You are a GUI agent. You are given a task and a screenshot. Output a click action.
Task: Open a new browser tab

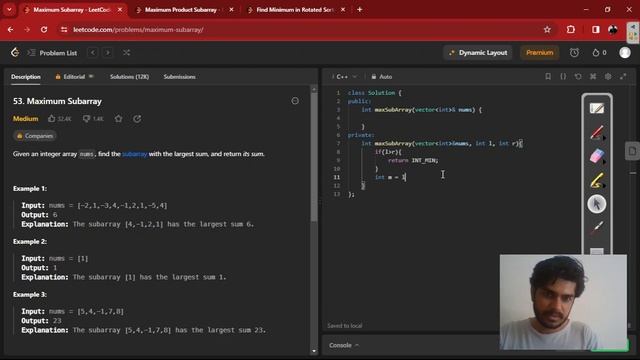tap(360, 9)
